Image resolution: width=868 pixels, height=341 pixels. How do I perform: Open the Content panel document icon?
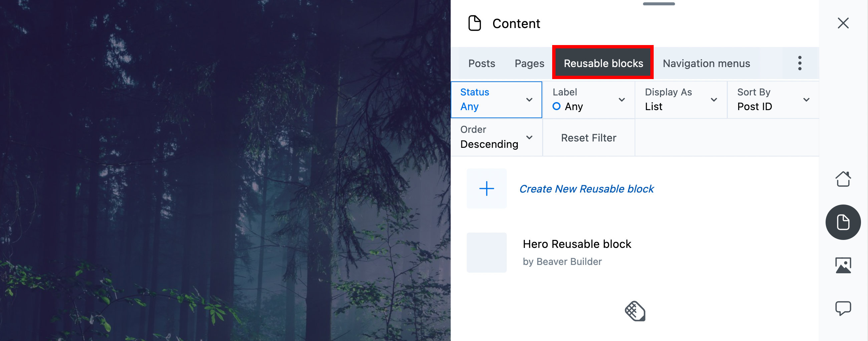click(x=843, y=222)
